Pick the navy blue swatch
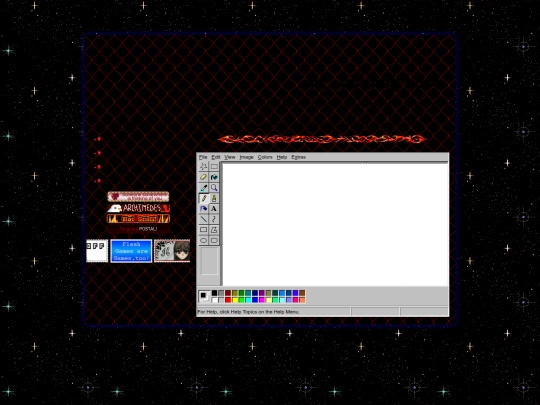Viewport: 540px width, 405px height. coord(255,293)
